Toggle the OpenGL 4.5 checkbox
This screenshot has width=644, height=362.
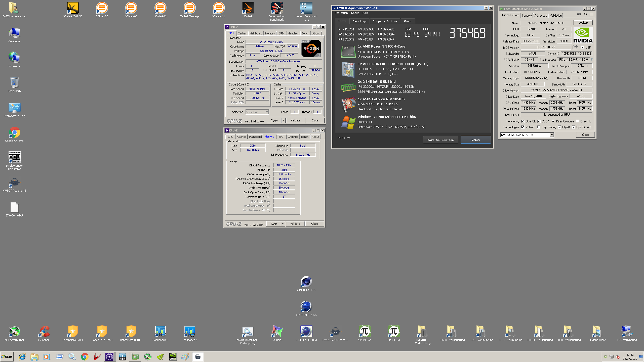(573, 127)
